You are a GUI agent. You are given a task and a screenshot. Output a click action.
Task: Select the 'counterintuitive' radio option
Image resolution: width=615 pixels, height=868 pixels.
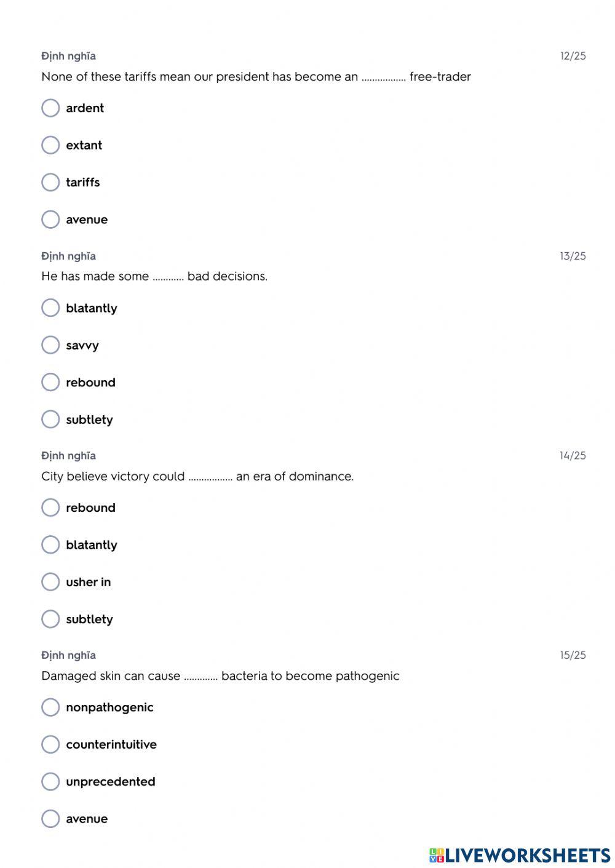(x=50, y=744)
